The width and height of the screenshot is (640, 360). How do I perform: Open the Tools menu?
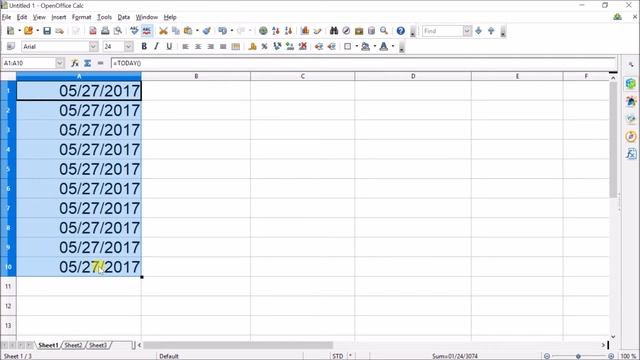pyautogui.click(x=104, y=17)
